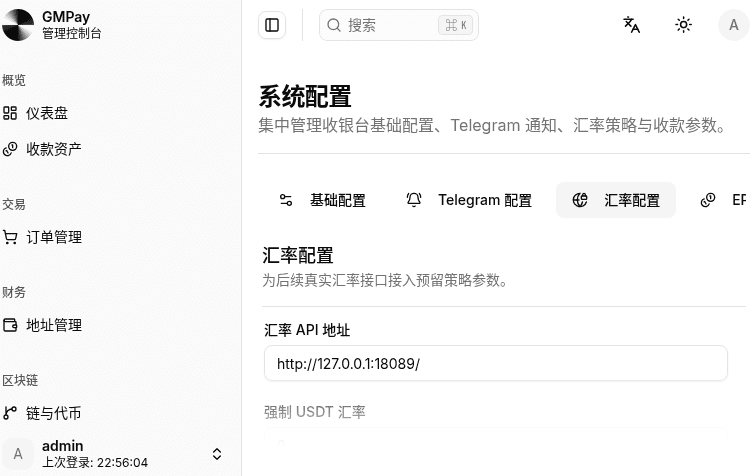Open the user avatar menu in header
The height and width of the screenshot is (476, 756).
733,25
